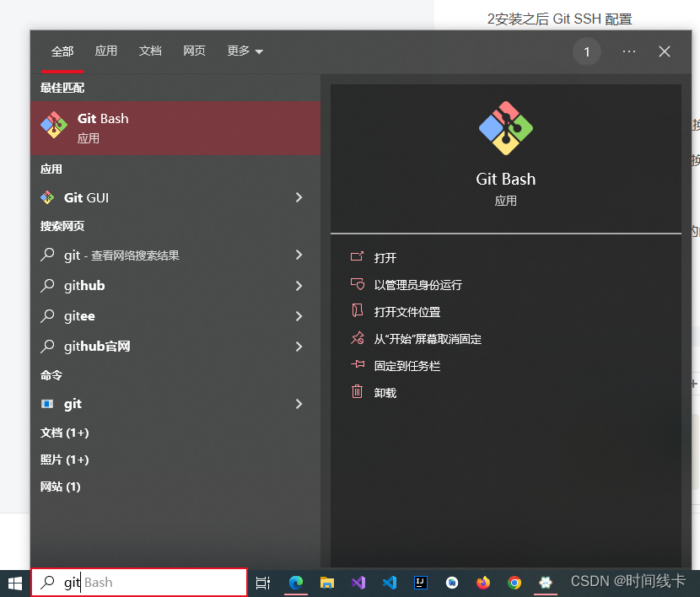Expand the git entry under 命令
The image size is (700, 597).
pos(298,403)
